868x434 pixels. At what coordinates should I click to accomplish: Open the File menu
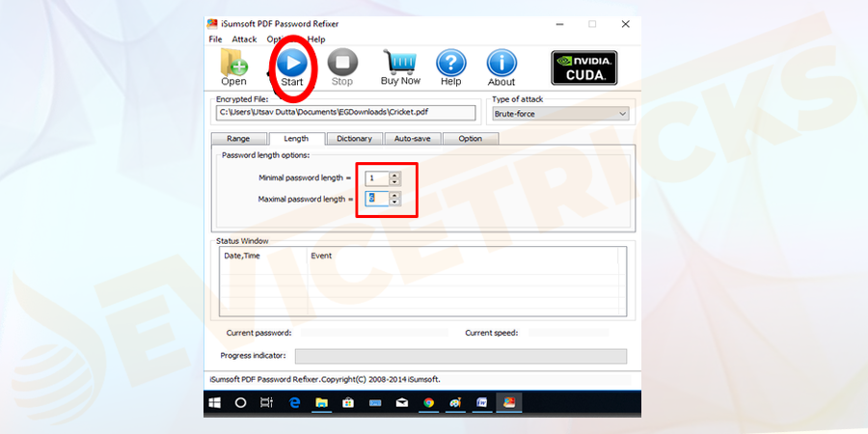[215, 40]
